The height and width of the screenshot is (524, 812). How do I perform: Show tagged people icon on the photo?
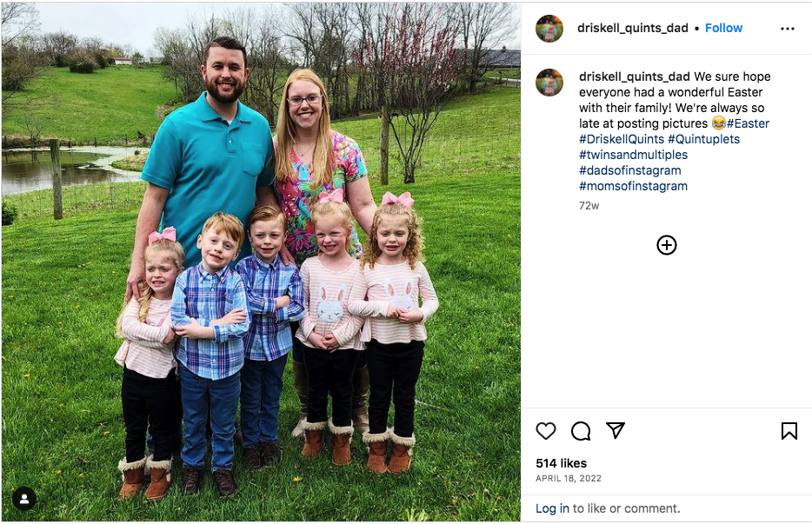point(23,499)
